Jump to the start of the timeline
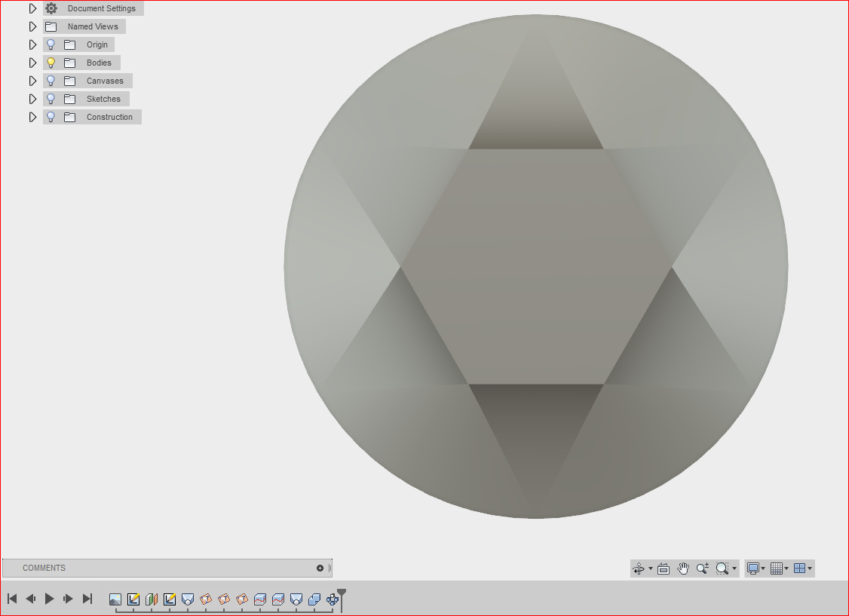Image resolution: width=849 pixels, height=616 pixels. [12, 599]
